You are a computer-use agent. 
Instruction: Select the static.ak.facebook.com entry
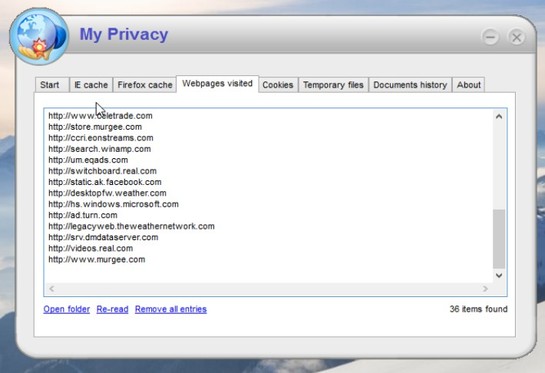pyautogui.click(x=105, y=182)
